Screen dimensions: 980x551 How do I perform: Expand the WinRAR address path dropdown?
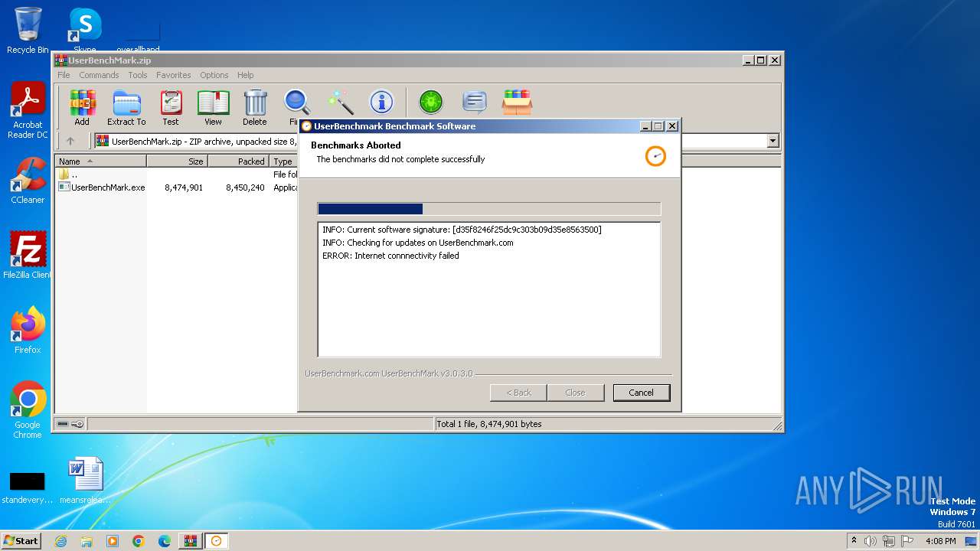[773, 141]
